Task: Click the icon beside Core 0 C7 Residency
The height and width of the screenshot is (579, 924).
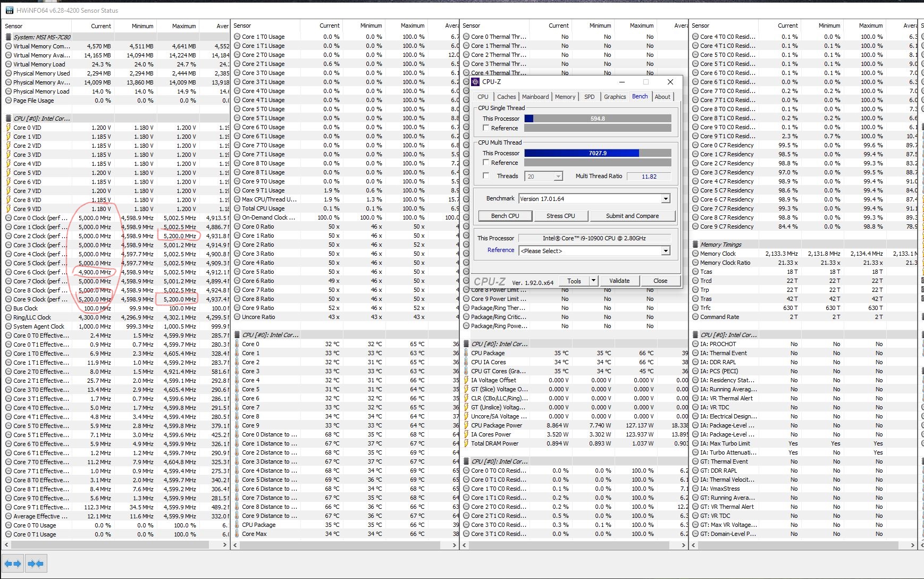Action: coord(695,145)
